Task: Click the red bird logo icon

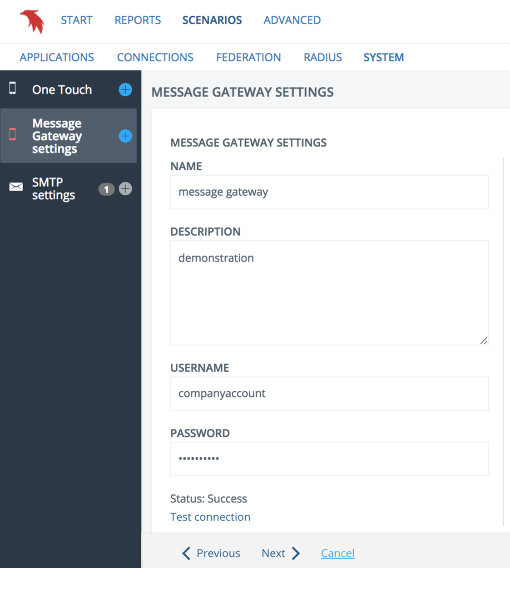Action: coord(32,21)
